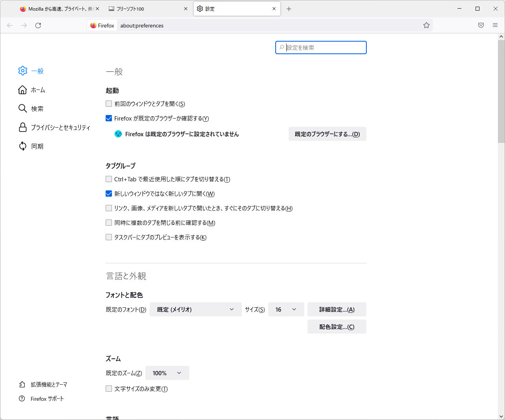This screenshot has height=420, width=505.
Task: Click the scrollbar down arrow
Action: pos(501,416)
